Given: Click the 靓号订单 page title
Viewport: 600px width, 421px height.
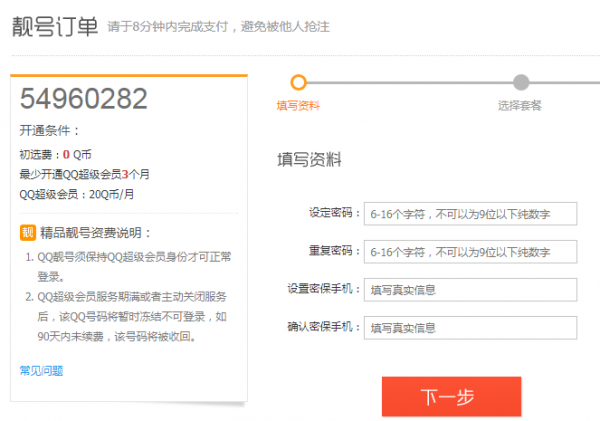Looking at the screenshot, I should [x=55, y=26].
